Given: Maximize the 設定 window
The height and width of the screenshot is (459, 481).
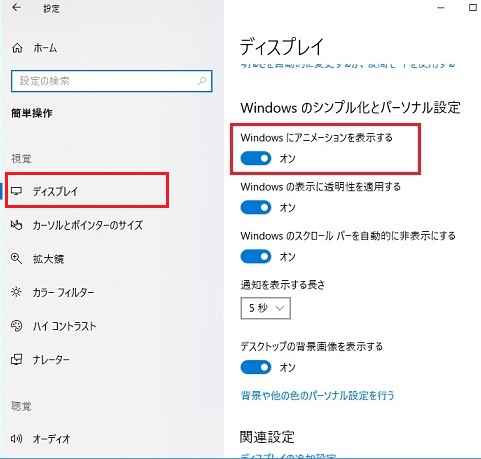Looking at the screenshot, I should click(x=473, y=8).
